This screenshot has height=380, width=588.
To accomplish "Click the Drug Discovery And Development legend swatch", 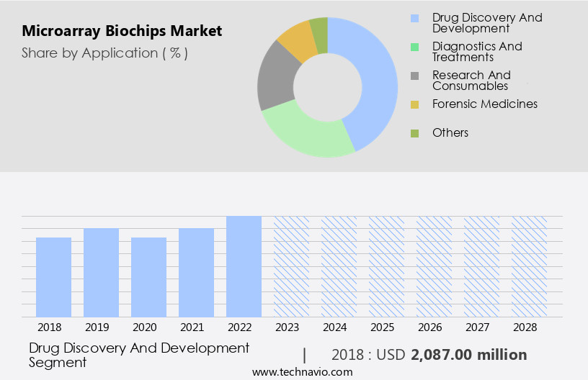I will [414, 18].
